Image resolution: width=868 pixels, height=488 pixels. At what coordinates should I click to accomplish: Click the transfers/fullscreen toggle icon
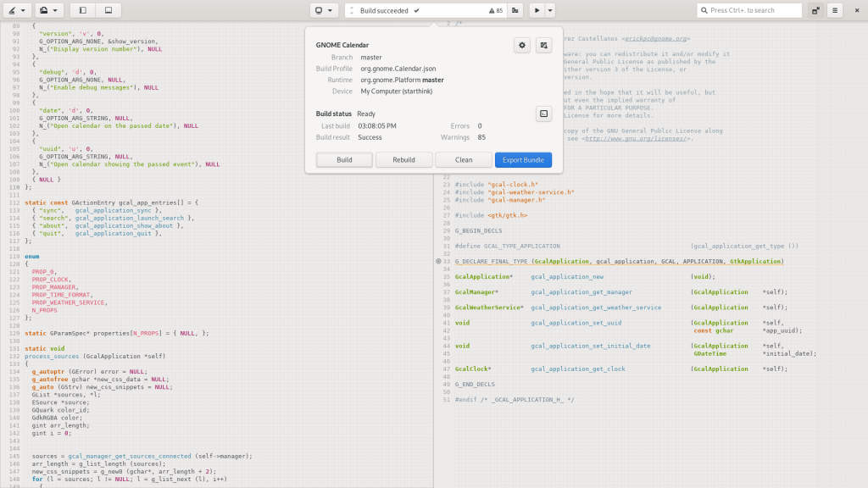[816, 10]
